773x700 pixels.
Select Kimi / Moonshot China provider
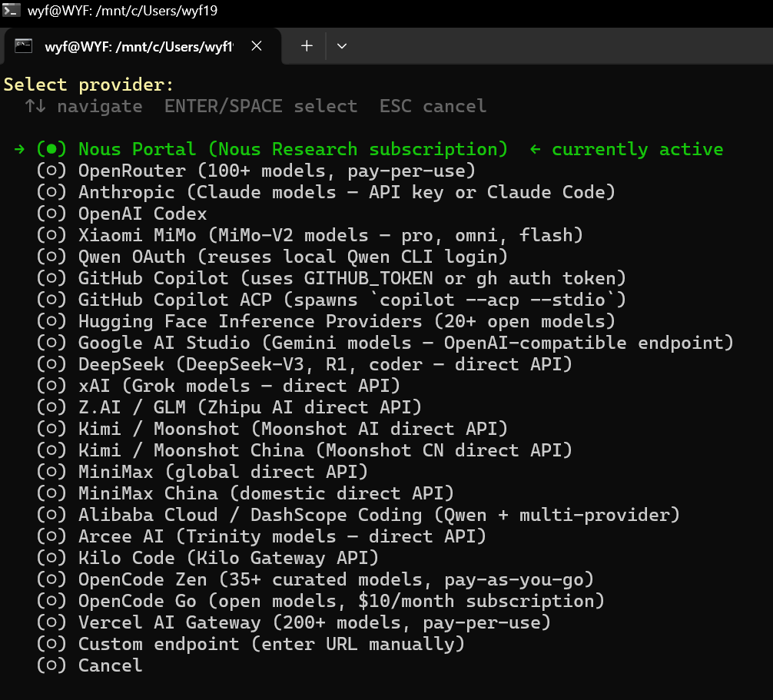coord(304,450)
